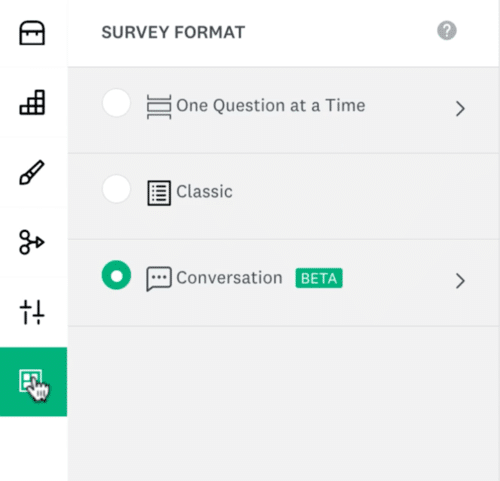Click the help question mark icon
The image size is (500, 481).
(x=447, y=31)
